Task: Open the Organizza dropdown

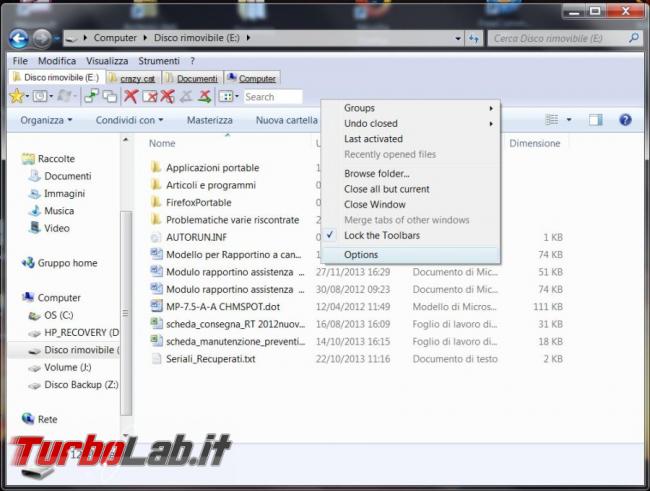Action: pos(46,120)
